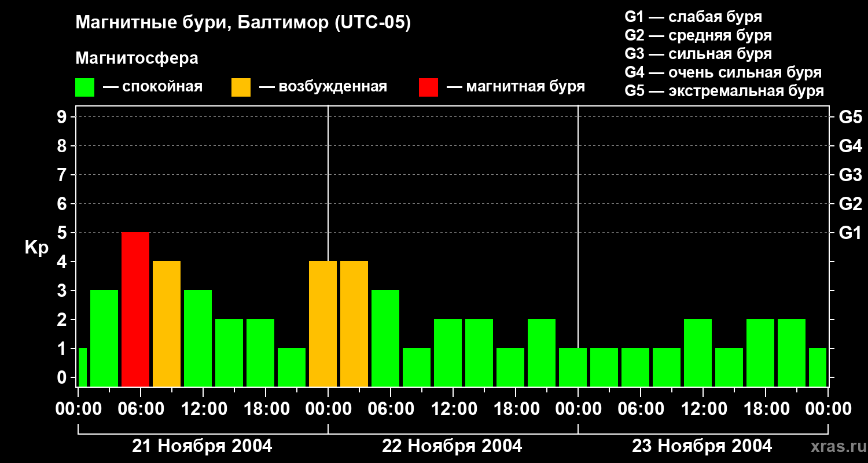Click the green Kp 2 bar at 12:00 on 23 November
The width and height of the screenshot is (868, 463).
(698, 352)
